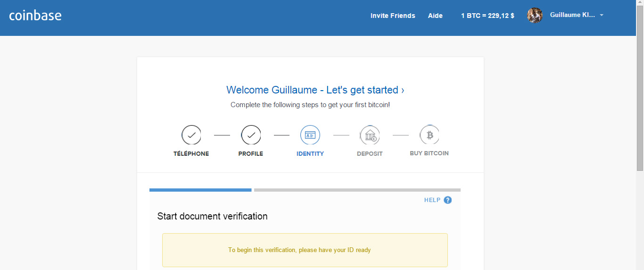Click the user profile avatar picture
Screen dimensions: 644x270
[535, 16]
